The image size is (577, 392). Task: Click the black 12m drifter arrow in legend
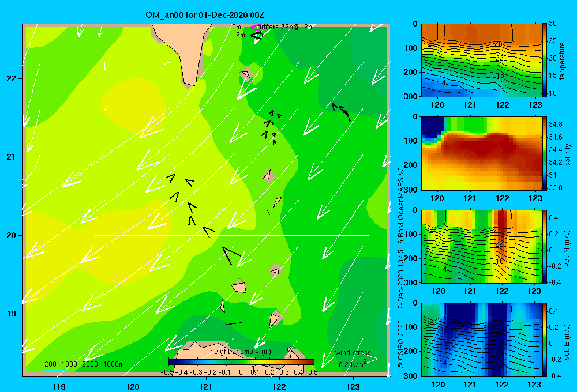click(x=256, y=35)
